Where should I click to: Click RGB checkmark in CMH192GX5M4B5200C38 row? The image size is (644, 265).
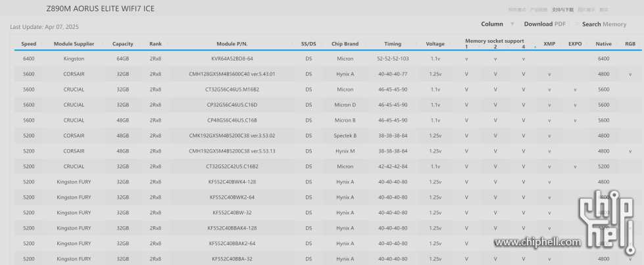click(x=630, y=152)
